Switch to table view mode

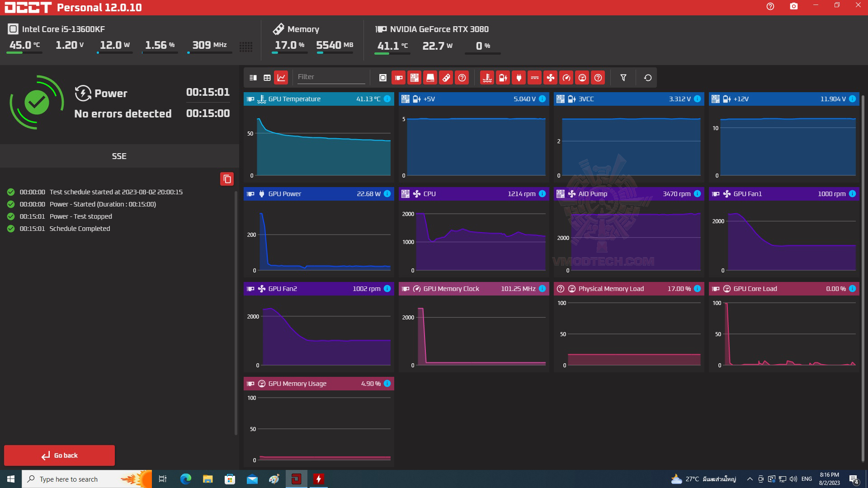click(267, 78)
